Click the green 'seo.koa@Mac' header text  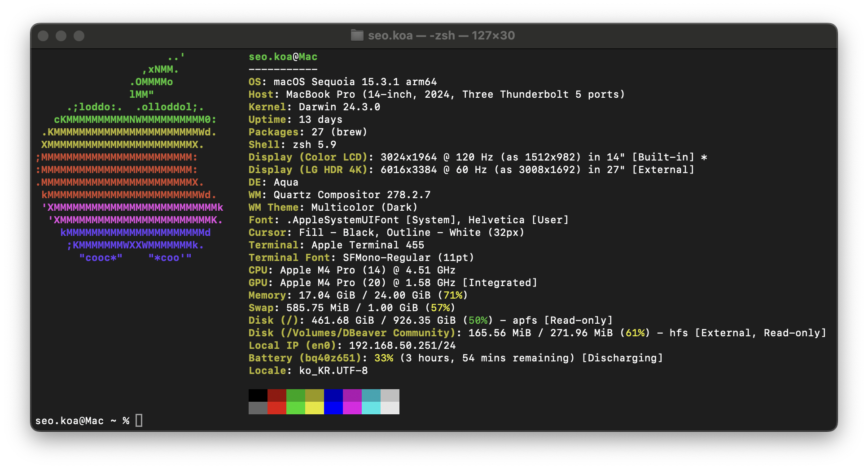tap(283, 57)
